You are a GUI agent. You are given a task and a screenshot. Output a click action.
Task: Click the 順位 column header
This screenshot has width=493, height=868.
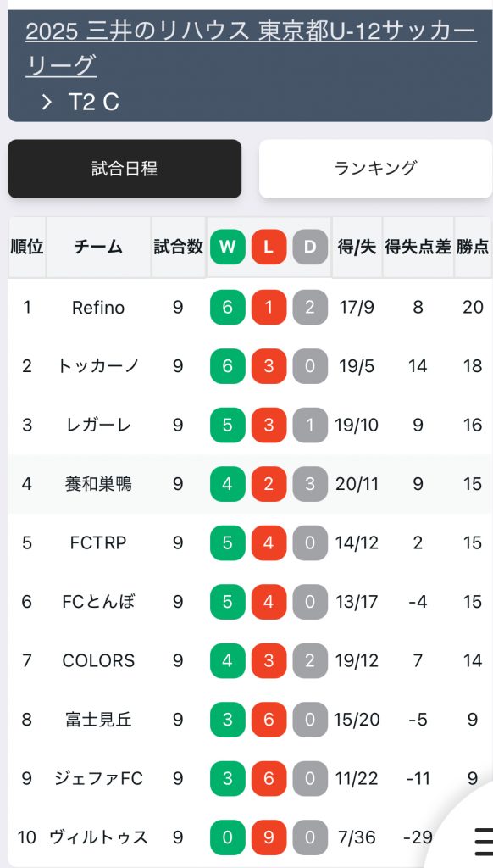(27, 247)
